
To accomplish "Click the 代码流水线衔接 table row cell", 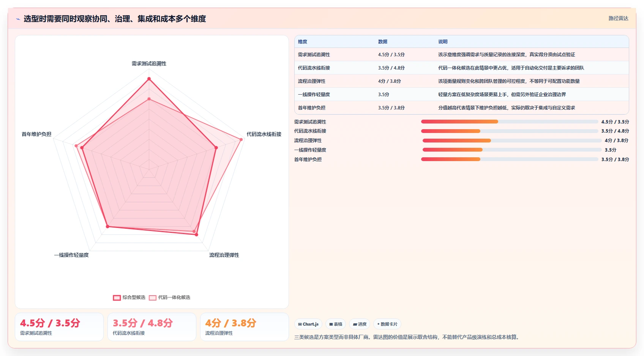I will point(314,68).
